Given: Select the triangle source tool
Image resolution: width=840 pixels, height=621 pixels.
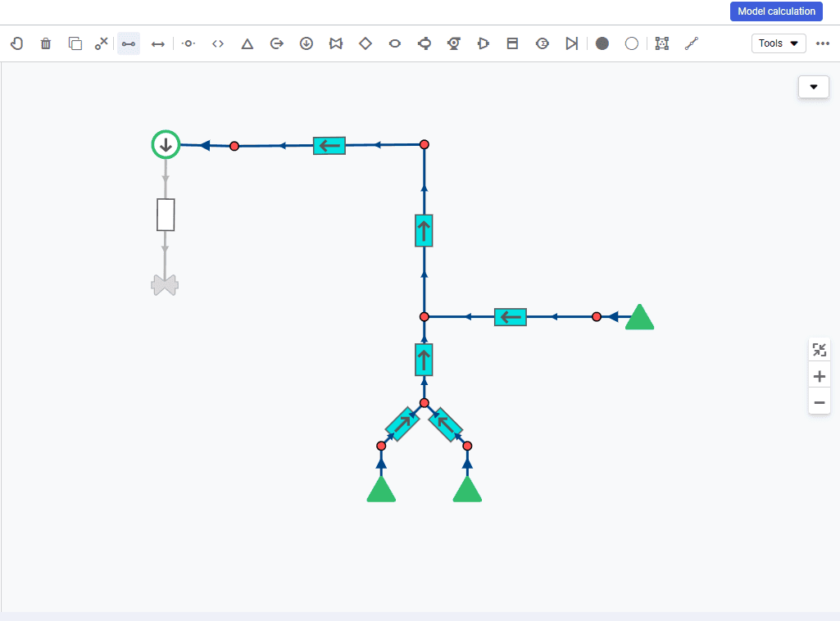Looking at the screenshot, I should point(247,43).
